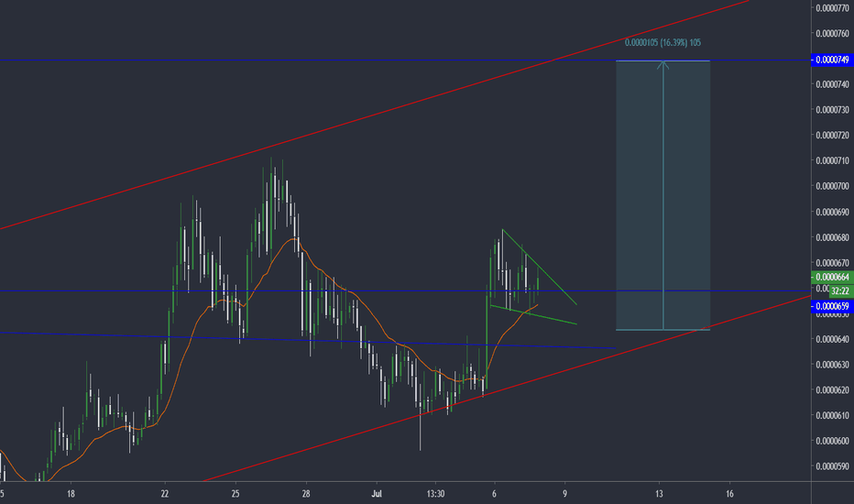Click the 0.0000640 price axis value

[x=832, y=339]
